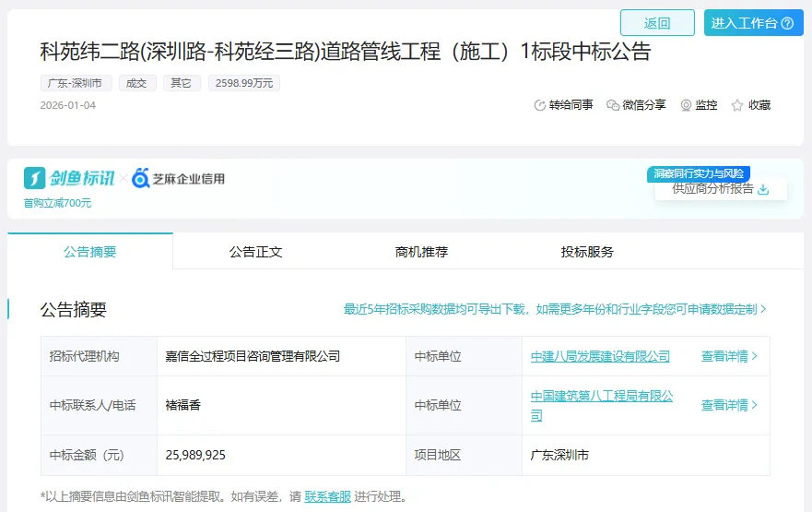
Task: Click the 广东-深圳市 region tag
Action: tap(76, 83)
